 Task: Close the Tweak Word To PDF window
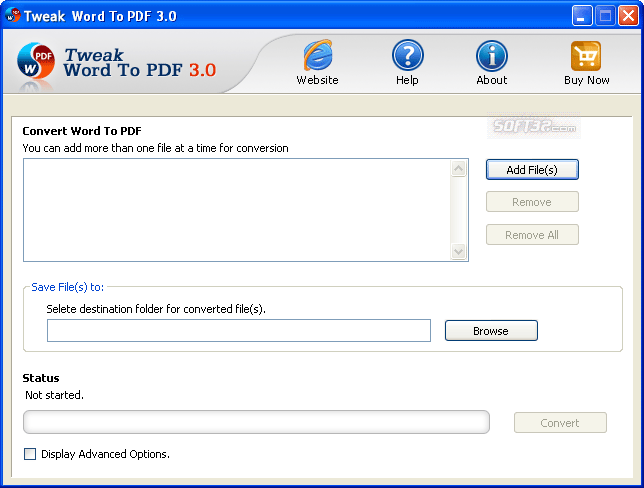click(x=628, y=16)
